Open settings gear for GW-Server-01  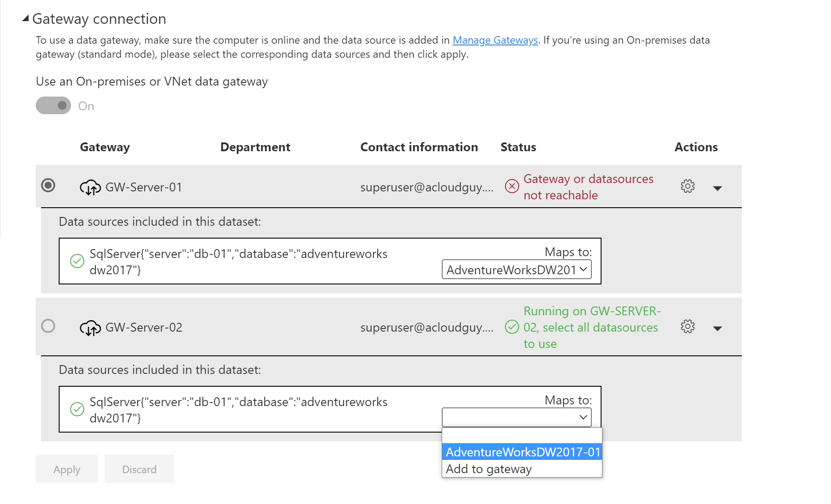pos(687,186)
